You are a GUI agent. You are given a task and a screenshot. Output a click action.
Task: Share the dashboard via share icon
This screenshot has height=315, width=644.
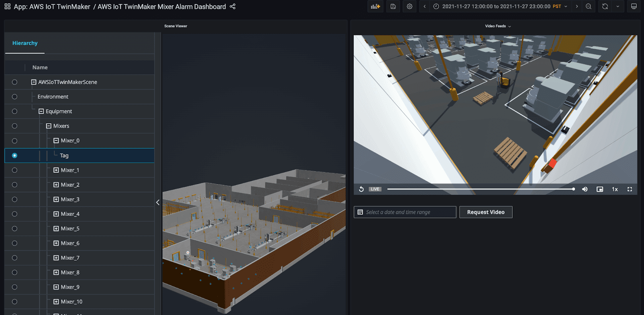[x=233, y=6]
